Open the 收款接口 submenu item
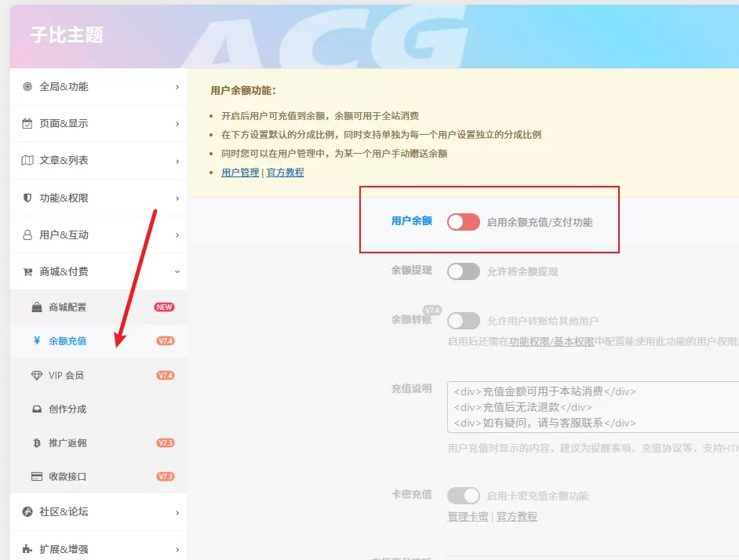 click(x=99, y=477)
